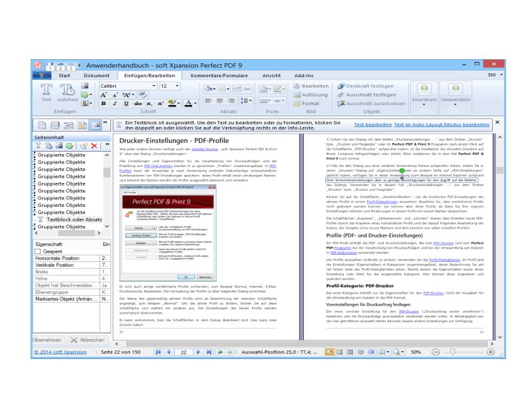This screenshot has width=532, height=399.
Task: Zoom out with the minus button
Action: point(436,352)
